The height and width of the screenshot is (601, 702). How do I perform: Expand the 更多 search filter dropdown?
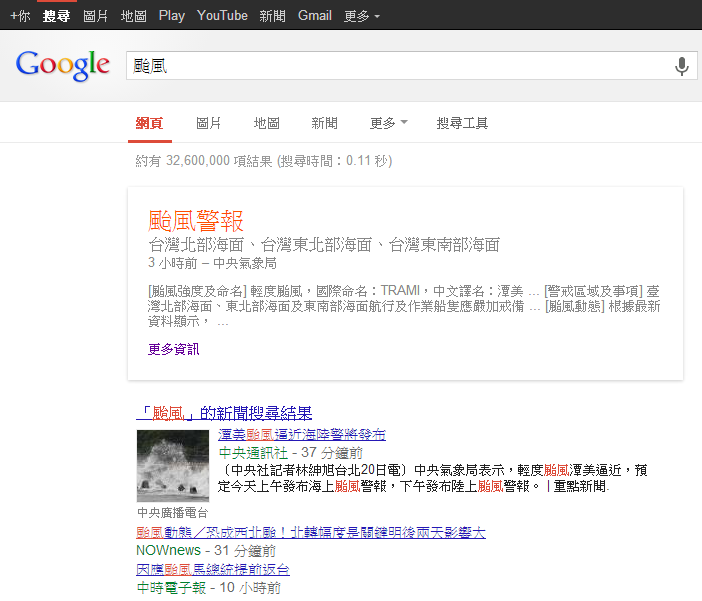[x=388, y=123]
